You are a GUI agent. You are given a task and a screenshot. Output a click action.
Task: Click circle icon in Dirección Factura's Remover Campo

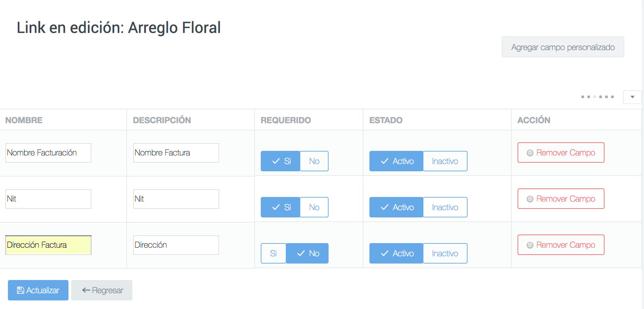click(x=530, y=245)
